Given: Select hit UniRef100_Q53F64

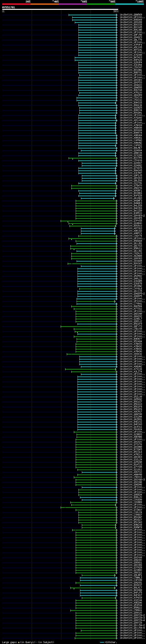Looking at the screenshot, I should tap(131, 605).
